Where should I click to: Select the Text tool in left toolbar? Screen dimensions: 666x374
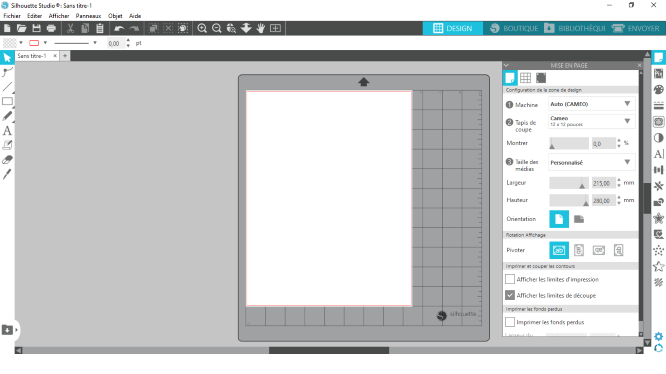coord(7,131)
